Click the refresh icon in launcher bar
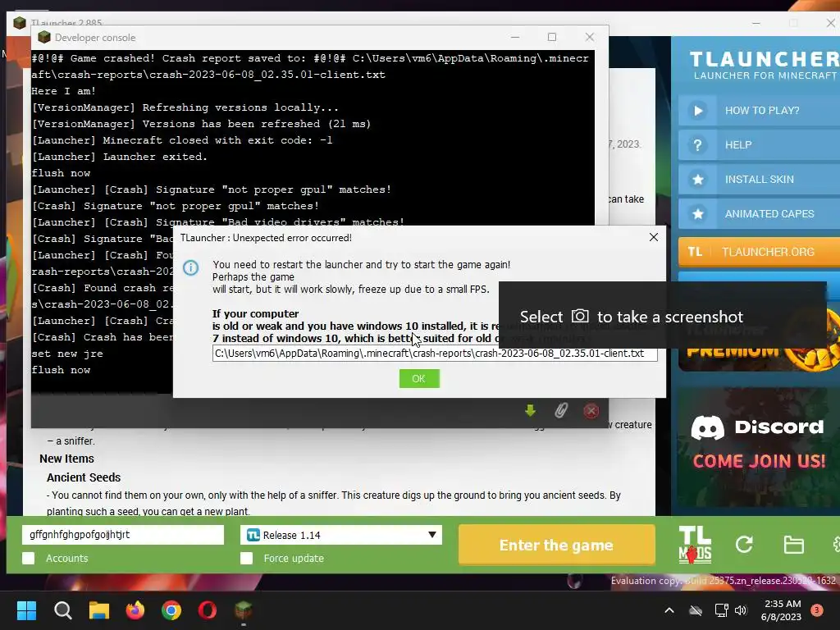This screenshot has height=630, width=840. (744, 545)
